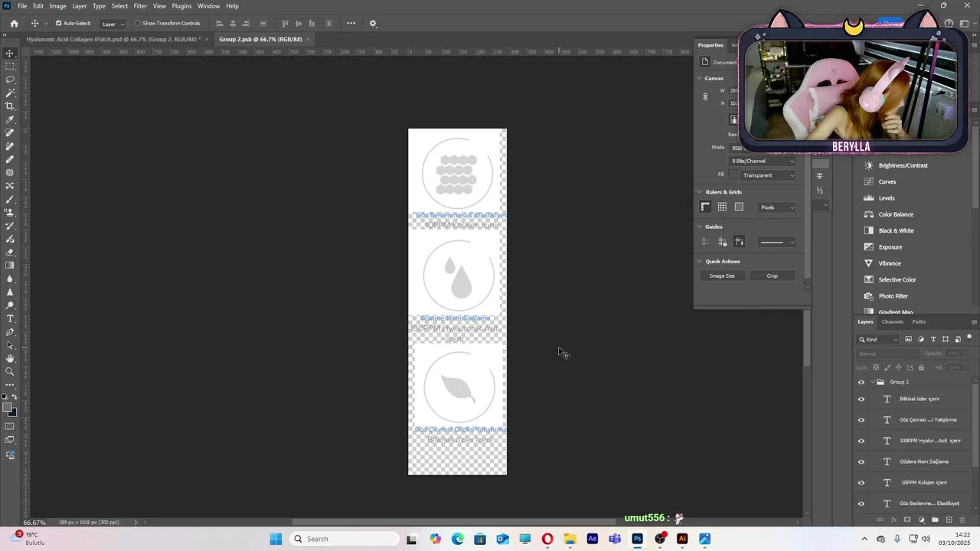Collapse the Quick Actions section

pos(699,261)
